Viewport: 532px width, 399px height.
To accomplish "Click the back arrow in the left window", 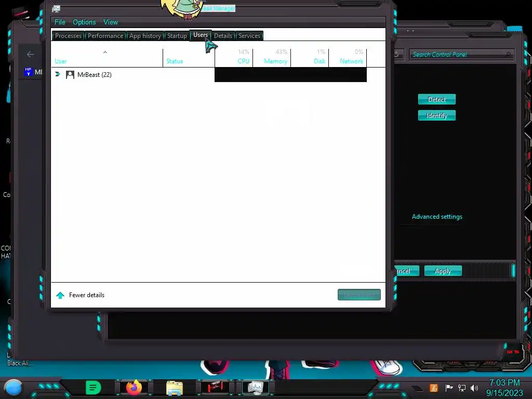I will (x=31, y=54).
